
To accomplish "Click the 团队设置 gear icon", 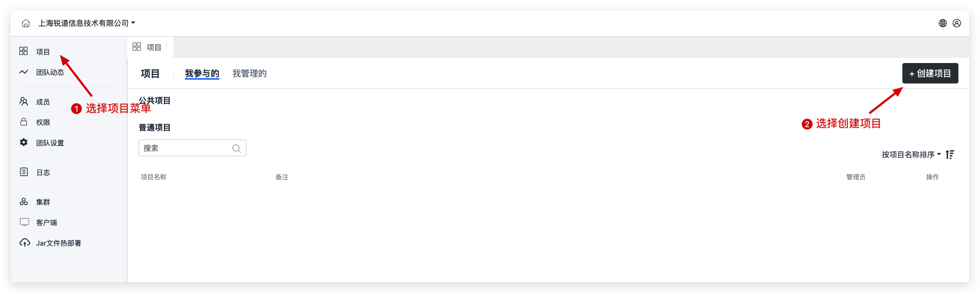I will (24, 143).
